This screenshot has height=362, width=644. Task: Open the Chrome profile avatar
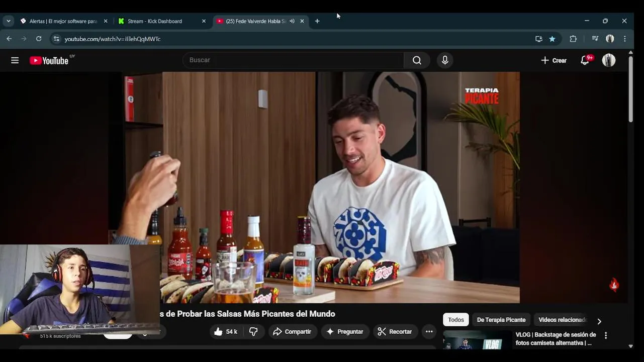[610, 39]
